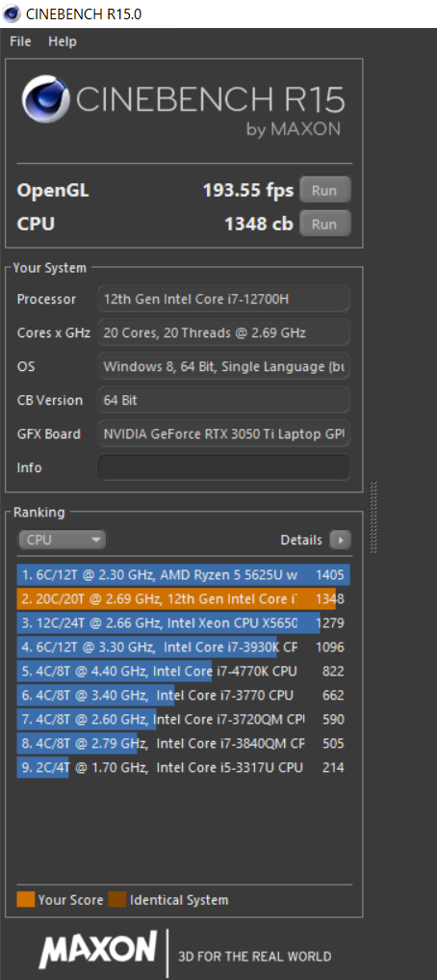Click the Your Score legend label
The height and width of the screenshot is (980, 437).
coord(70,900)
